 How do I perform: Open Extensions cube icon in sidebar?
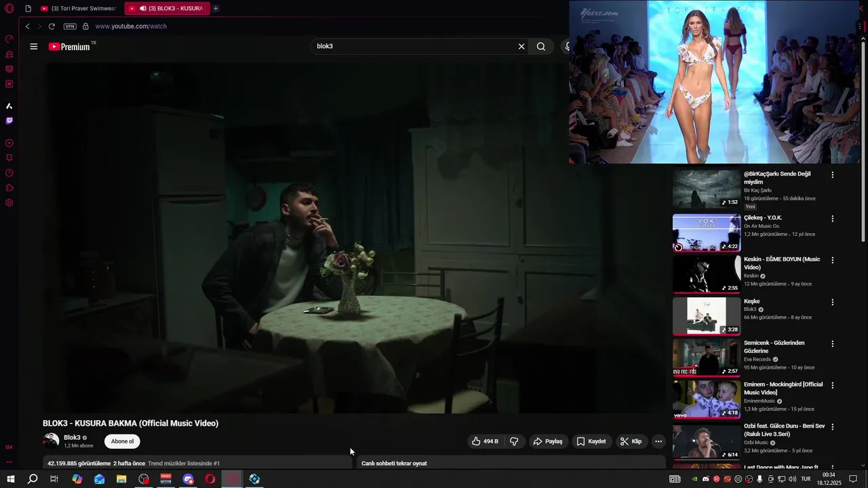9,188
